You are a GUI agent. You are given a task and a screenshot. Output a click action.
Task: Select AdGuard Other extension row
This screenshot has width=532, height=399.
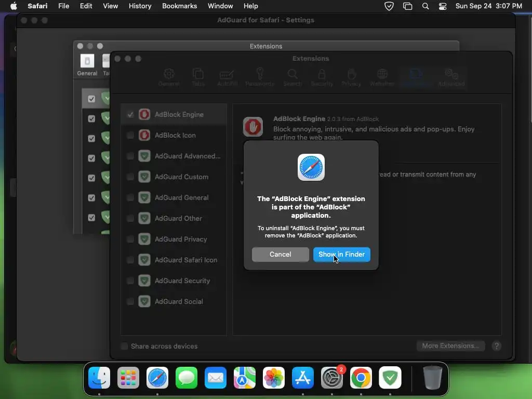coord(174,218)
